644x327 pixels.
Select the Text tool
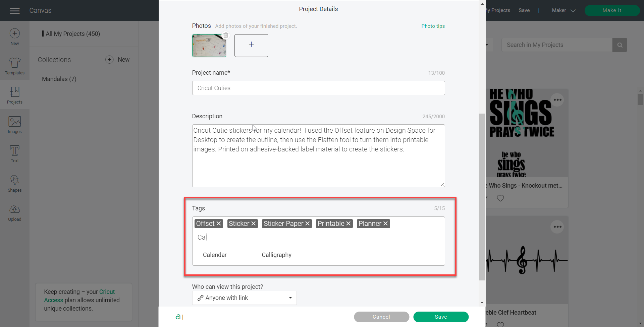coord(14,154)
